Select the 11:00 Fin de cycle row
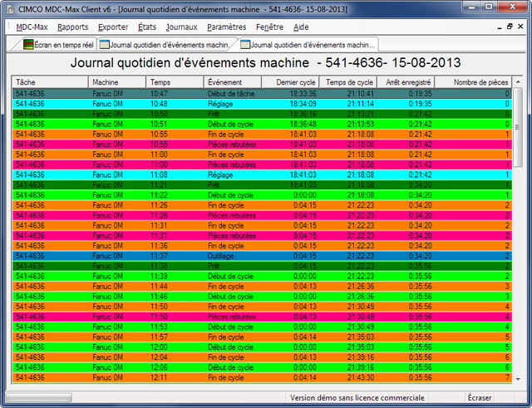 tap(262, 155)
